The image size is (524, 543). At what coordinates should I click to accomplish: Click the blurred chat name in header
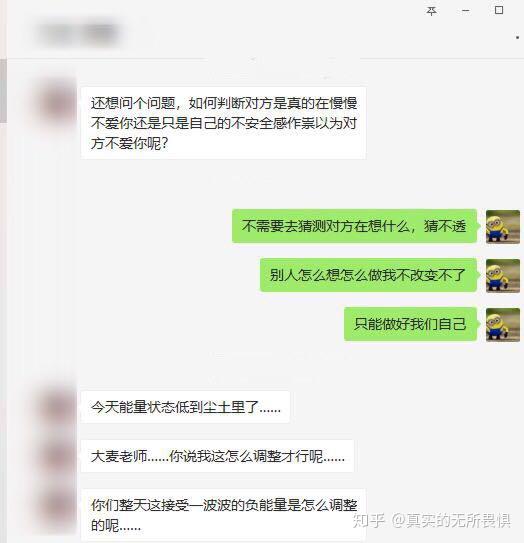(80, 34)
